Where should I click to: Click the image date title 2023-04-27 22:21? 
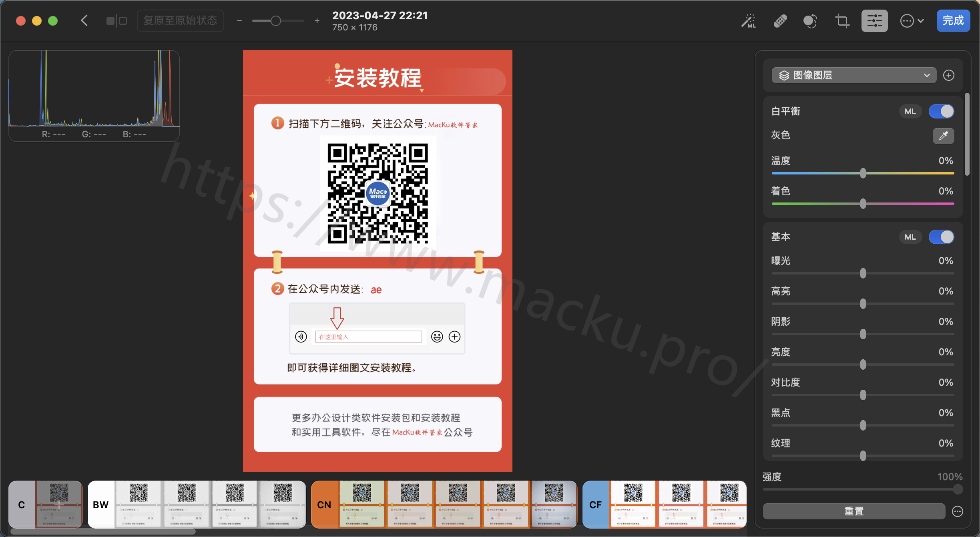380,15
